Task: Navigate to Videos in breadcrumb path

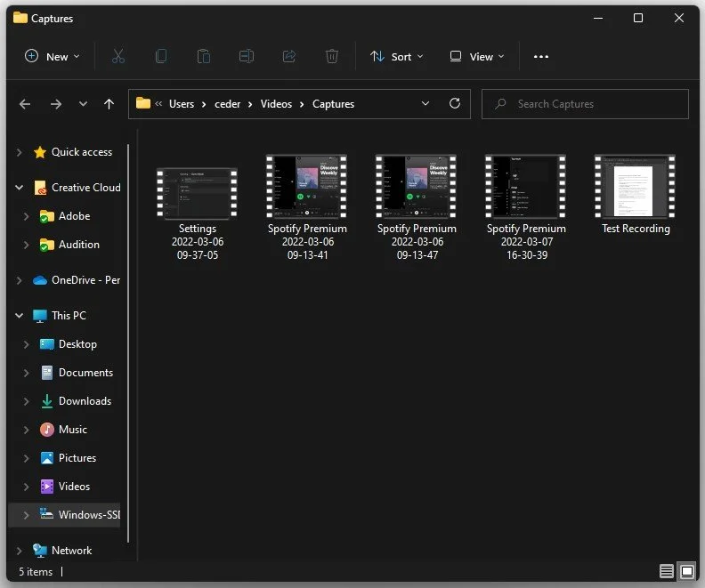Action: (276, 104)
